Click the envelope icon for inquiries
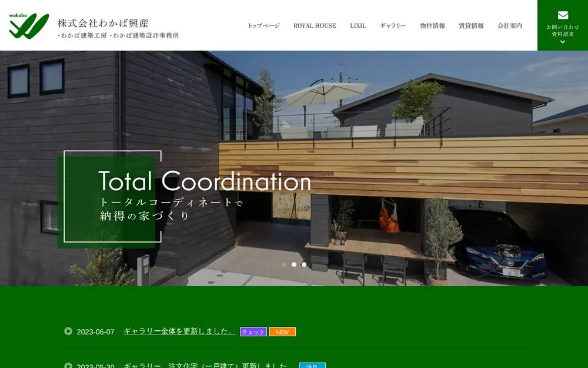Viewport: 588px width, 368px height. coord(563,15)
